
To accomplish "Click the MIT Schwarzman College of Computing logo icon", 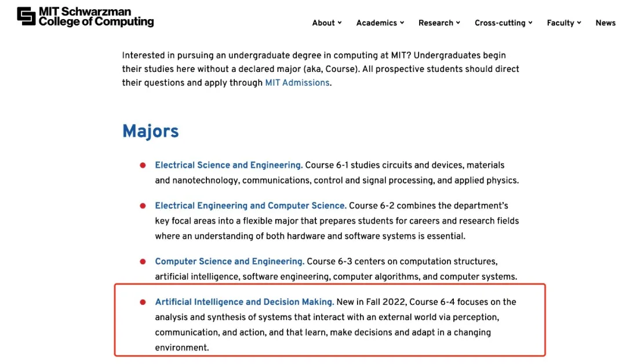I will 26,16.
